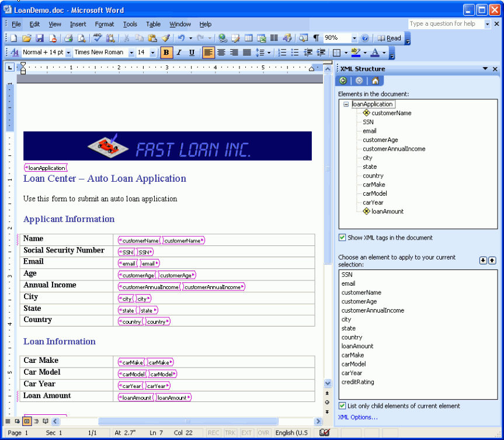Click the task pane Forward arrow
Viewport: 504px width, 440px height.
pyautogui.click(x=359, y=81)
